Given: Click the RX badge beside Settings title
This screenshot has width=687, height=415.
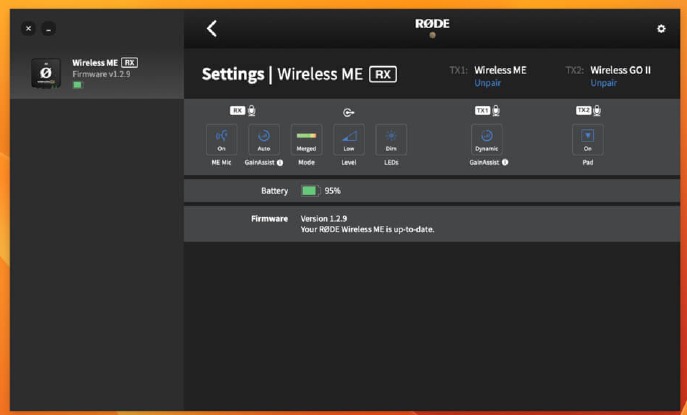Looking at the screenshot, I should (x=383, y=74).
